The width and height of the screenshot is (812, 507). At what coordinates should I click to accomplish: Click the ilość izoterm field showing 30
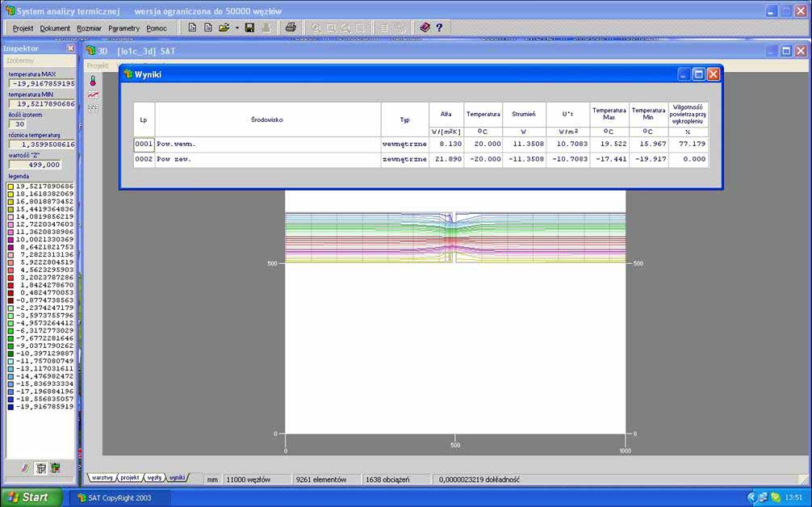pos(17,124)
